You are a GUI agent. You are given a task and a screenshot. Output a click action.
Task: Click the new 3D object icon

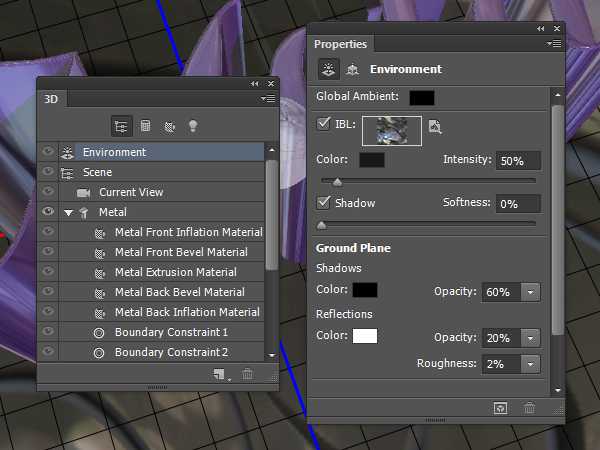[217, 374]
